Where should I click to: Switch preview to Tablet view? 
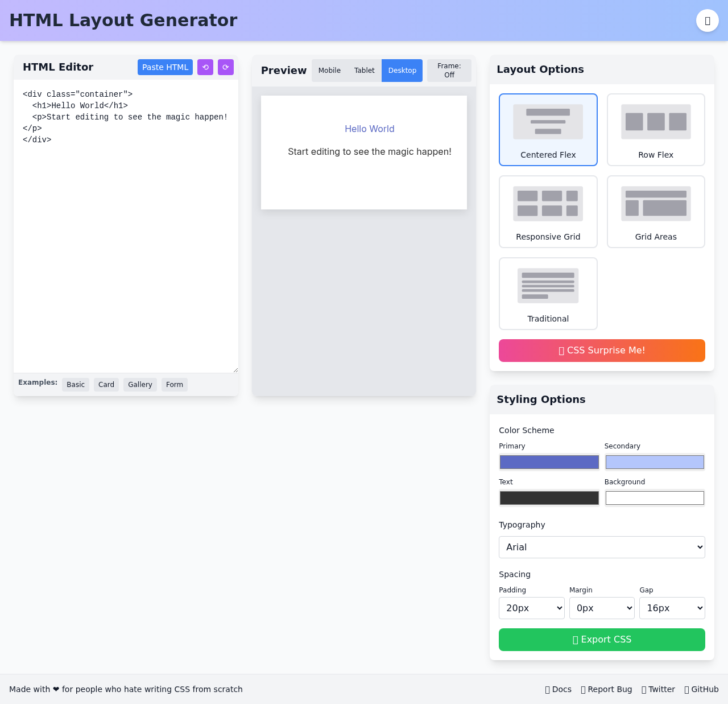pyautogui.click(x=364, y=70)
